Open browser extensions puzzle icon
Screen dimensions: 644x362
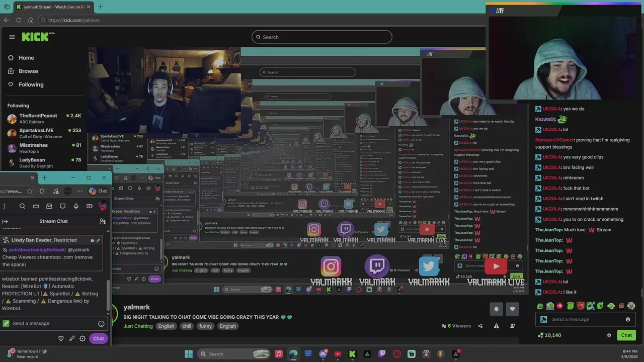(x=42, y=191)
